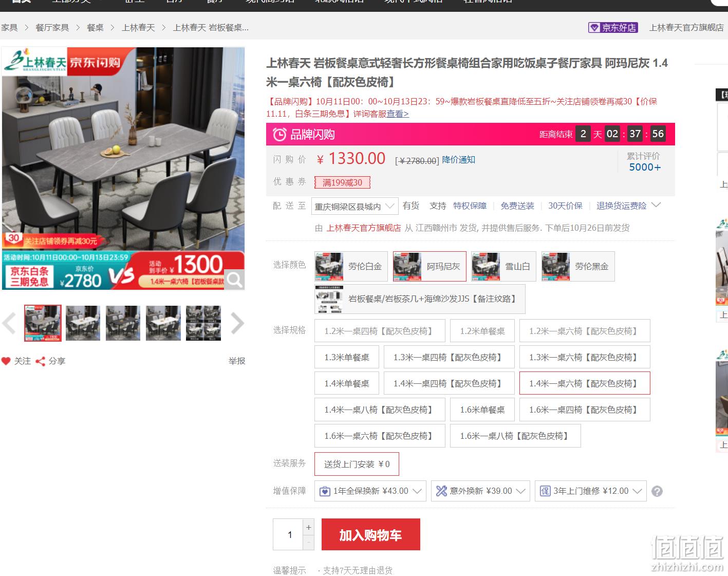Open breadcrumb 上林春天
This screenshot has width=728, height=576.
[x=138, y=27]
